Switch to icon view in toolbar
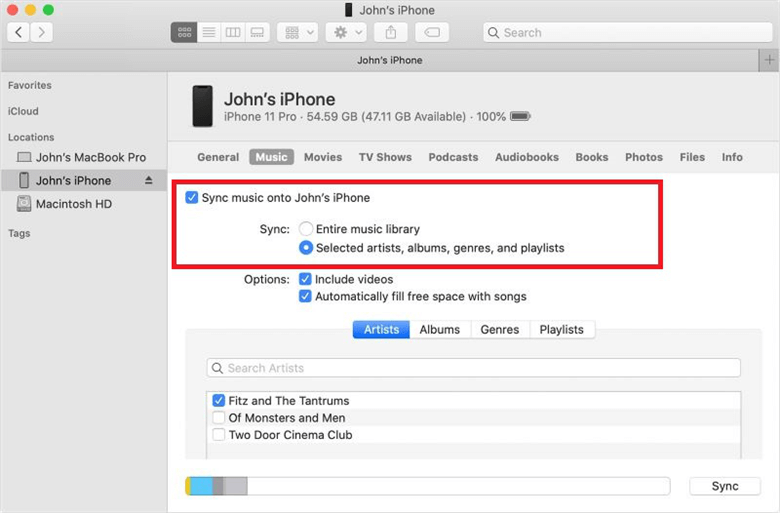780x513 pixels. [184, 33]
